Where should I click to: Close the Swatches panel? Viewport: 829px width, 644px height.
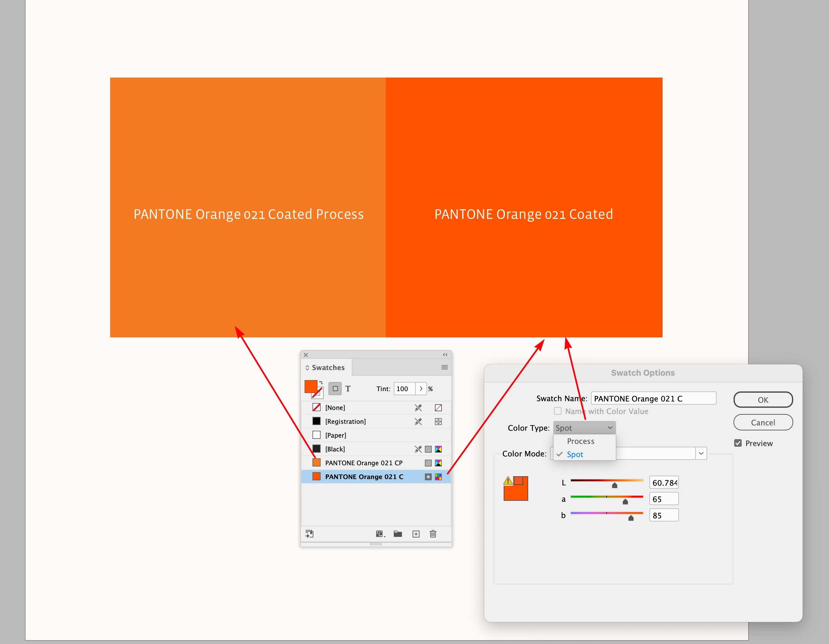(x=306, y=355)
